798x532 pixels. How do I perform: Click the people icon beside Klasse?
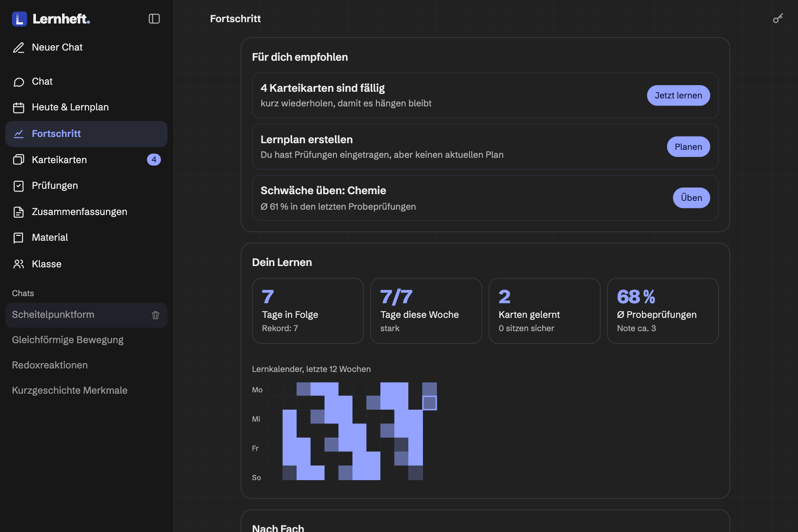point(19,264)
